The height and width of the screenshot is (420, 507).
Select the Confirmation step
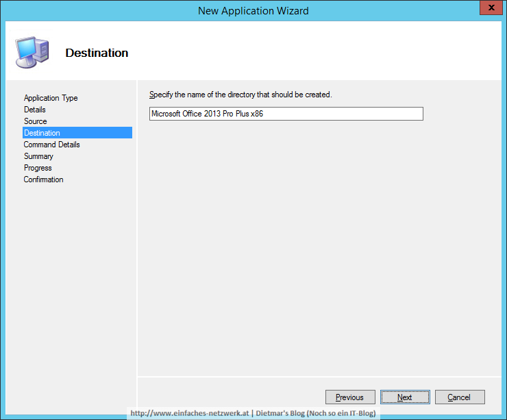point(44,180)
